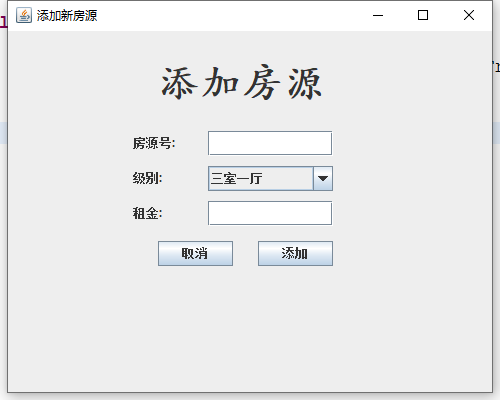Maximize the 添加新房源 window
This screenshot has height=400, width=500.
point(423,15)
